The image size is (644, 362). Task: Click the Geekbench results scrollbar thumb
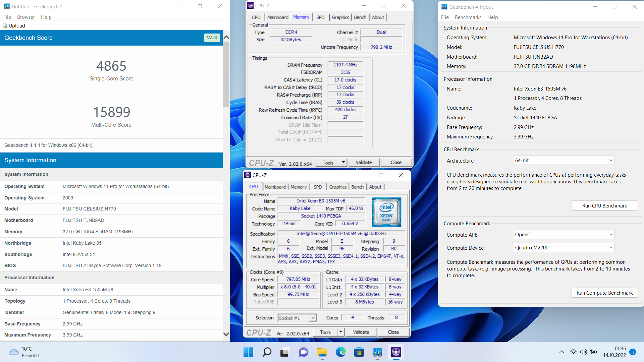[226, 74]
